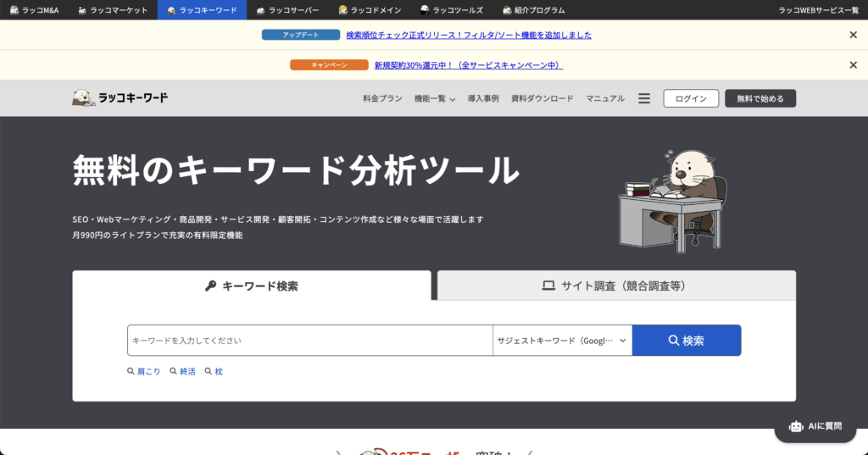Open ラッコツールズ service tab
This screenshot has height=455, width=868.
(x=452, y=10)
